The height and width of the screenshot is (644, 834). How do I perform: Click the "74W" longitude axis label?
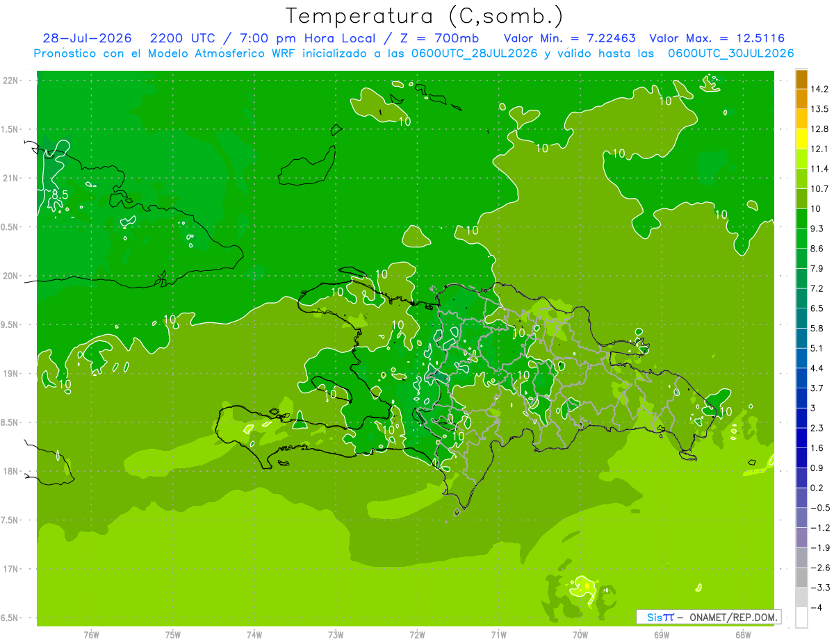point(254,634)
